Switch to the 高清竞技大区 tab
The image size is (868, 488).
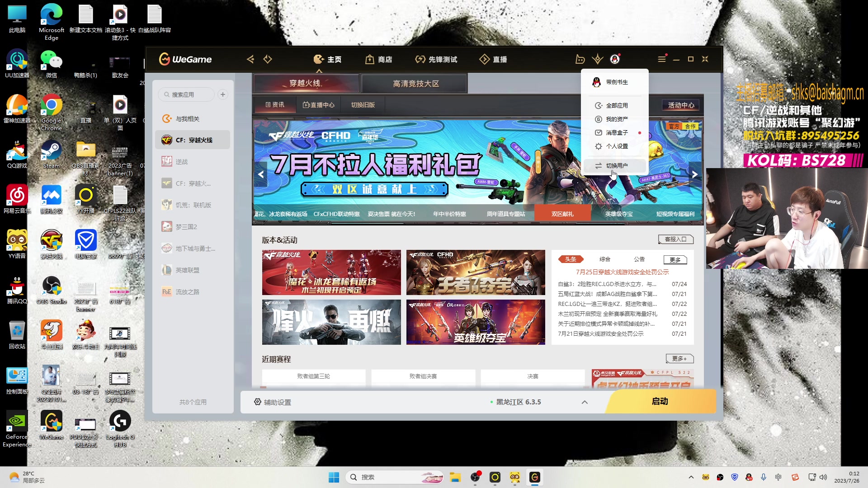(415, 84)
